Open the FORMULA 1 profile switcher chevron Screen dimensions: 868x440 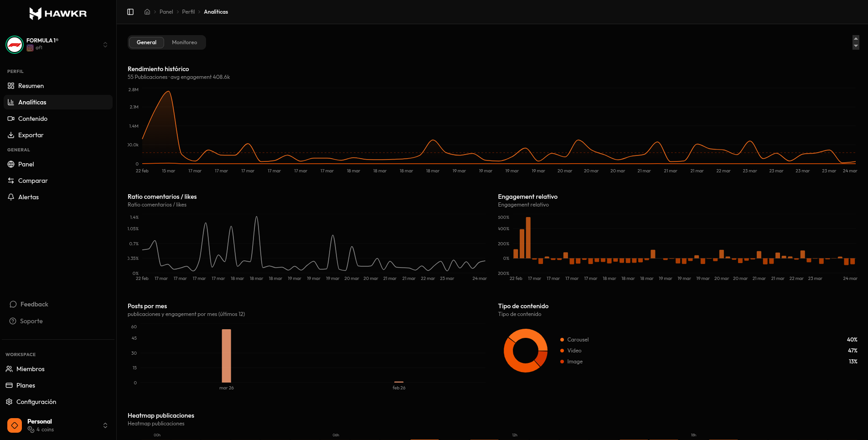tap(105, 44)
